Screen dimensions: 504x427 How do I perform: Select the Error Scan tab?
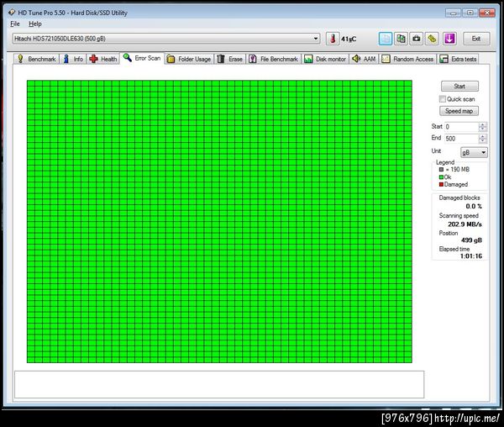[x=142, y=58]
